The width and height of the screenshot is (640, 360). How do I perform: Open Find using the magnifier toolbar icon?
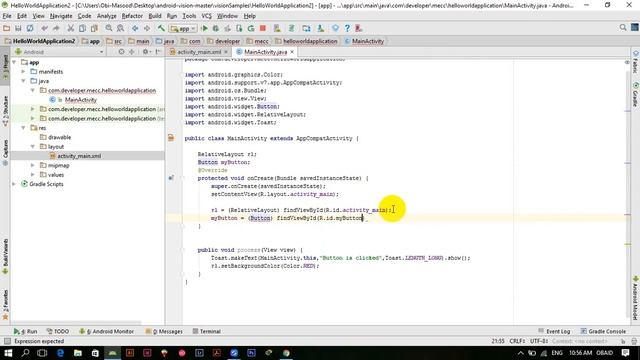pyautogui.click(x=109, y=28)
